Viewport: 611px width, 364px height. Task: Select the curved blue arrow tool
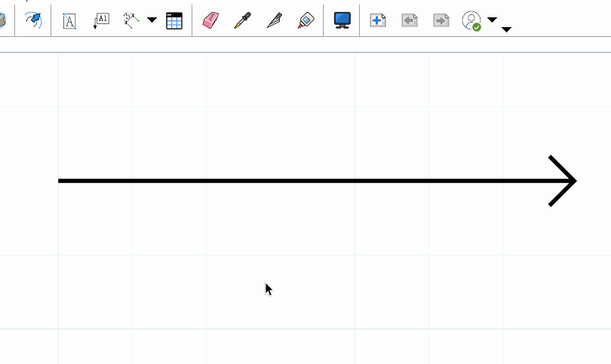click(x=33, y=20)
